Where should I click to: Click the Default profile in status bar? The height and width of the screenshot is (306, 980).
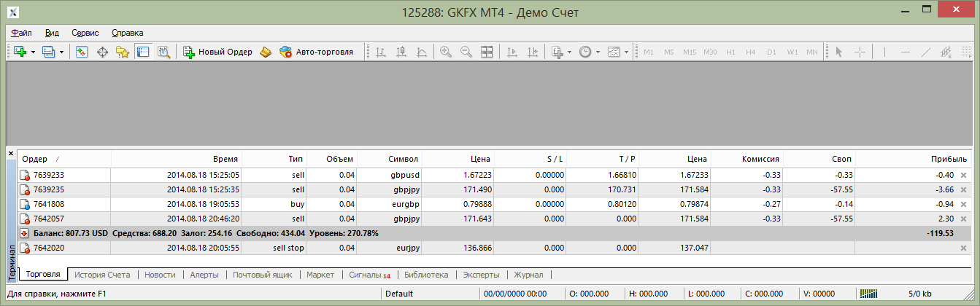[431, 294]
